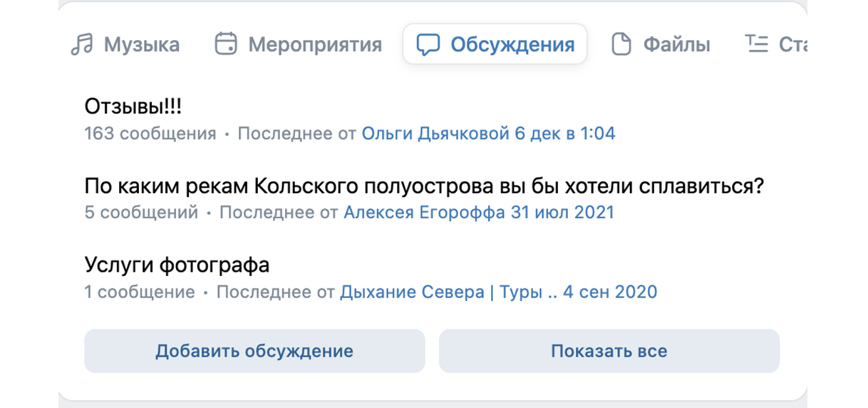The image size is (868, 408).
Task: Click the music note icon
Action: (82, 44)
